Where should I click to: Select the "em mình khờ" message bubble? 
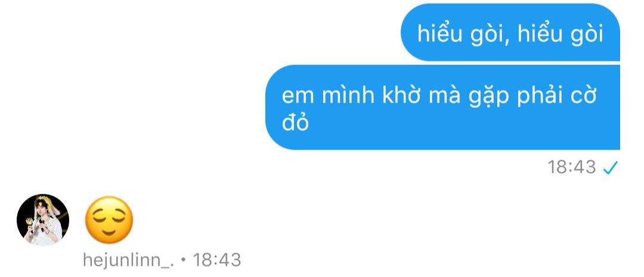442,107
